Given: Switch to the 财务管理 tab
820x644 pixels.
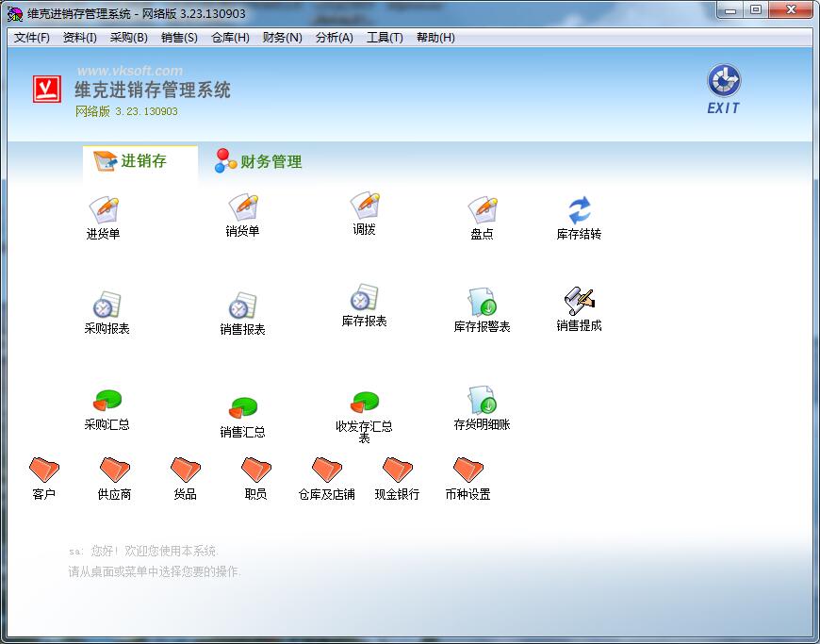Looking at the screenshot, I should [x=258, y=161].
